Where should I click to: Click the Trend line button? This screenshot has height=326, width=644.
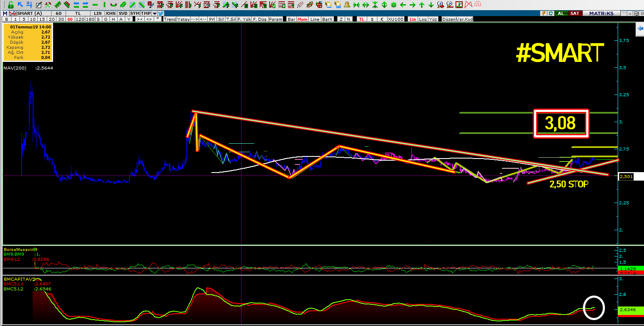coord(170,19)
